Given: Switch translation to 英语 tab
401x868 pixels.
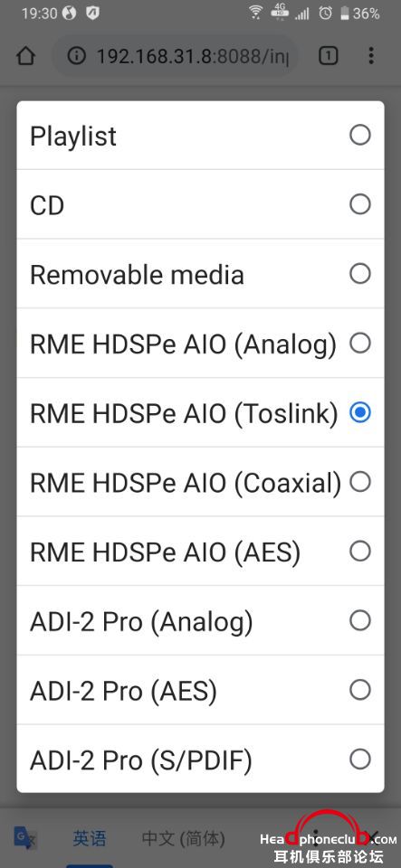Looking at the screenshot, I should pos(90,838).
